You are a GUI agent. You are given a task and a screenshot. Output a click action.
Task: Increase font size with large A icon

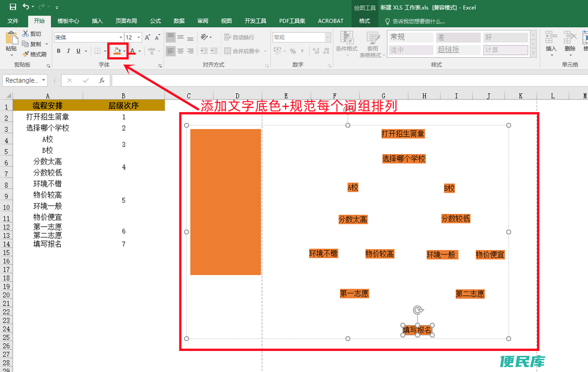(147, 37)
